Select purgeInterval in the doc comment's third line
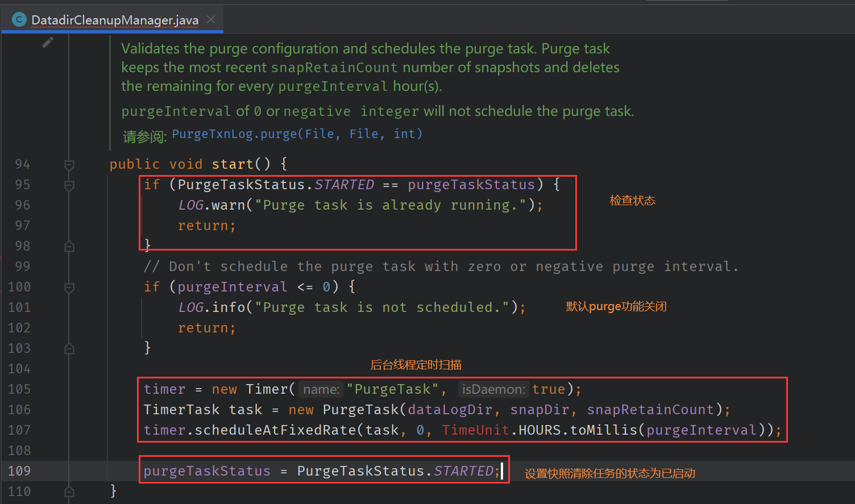The image size is (855, 504). [x=333, y=86]
